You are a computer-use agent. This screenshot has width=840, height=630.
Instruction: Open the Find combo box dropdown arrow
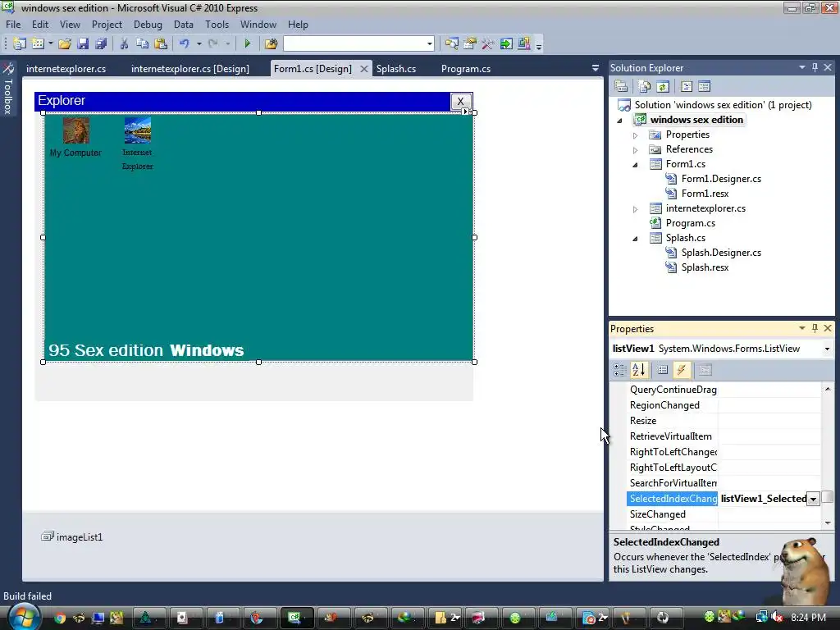tap(430, 44)
